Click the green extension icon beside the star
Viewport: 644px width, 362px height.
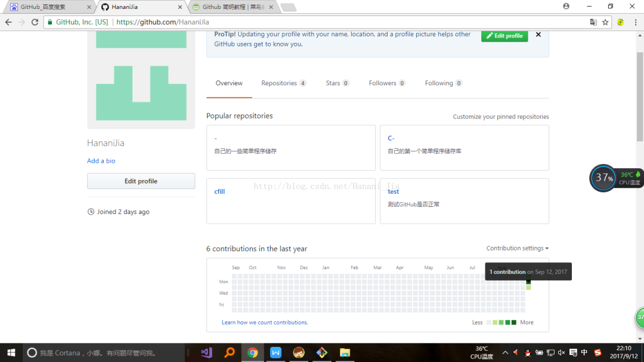[620, 22]
